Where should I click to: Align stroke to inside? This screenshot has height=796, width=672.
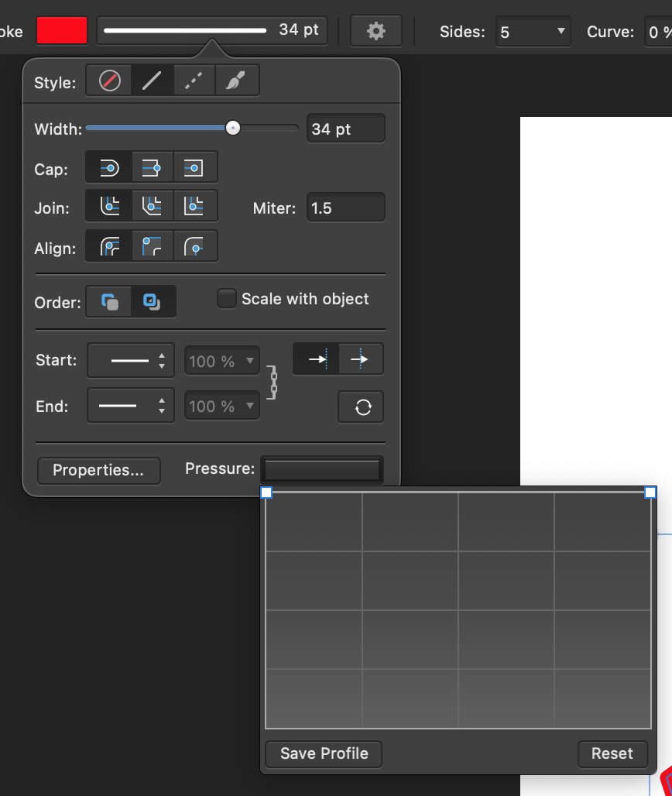(153, 246)
